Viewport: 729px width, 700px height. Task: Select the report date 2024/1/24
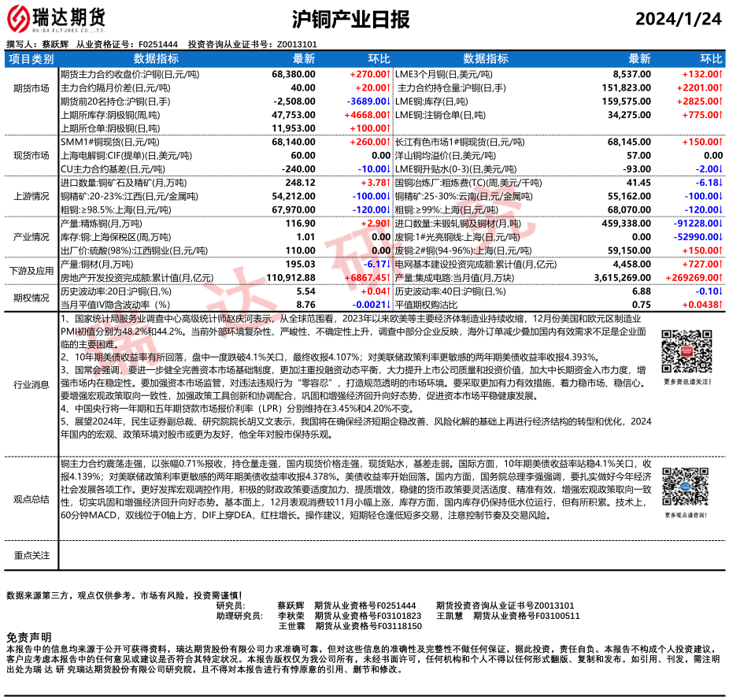click(679, 19)
